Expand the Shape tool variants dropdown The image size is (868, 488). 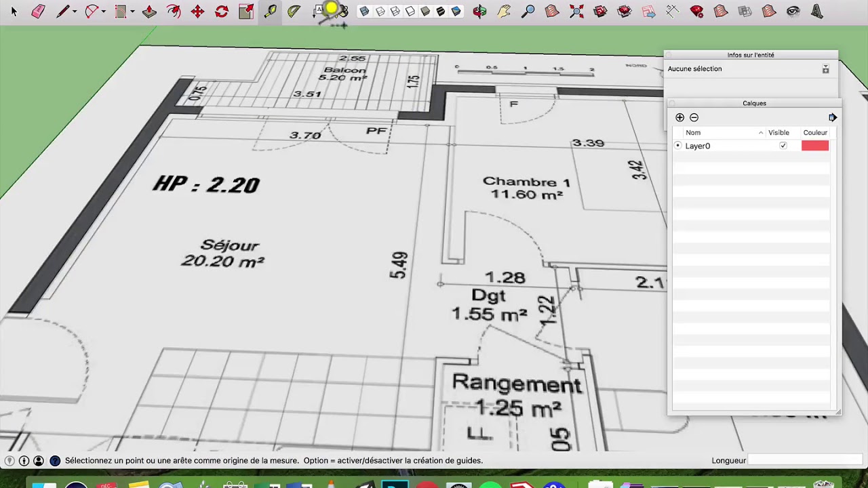click(132, 12)
